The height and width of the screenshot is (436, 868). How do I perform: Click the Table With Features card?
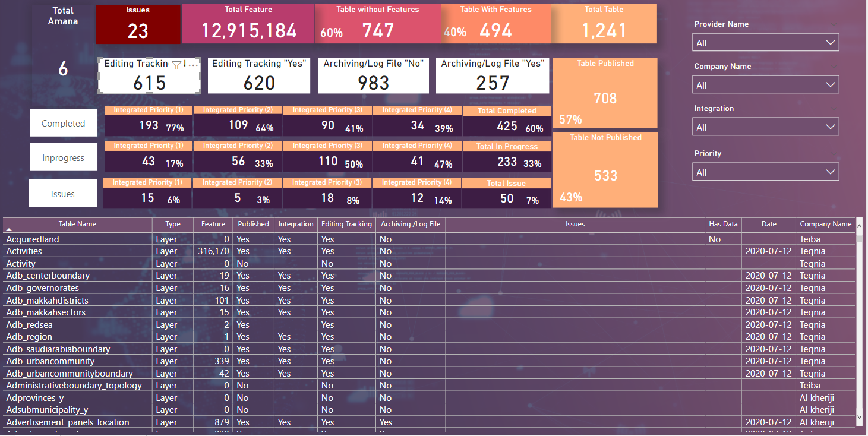(x=496, y=24)
